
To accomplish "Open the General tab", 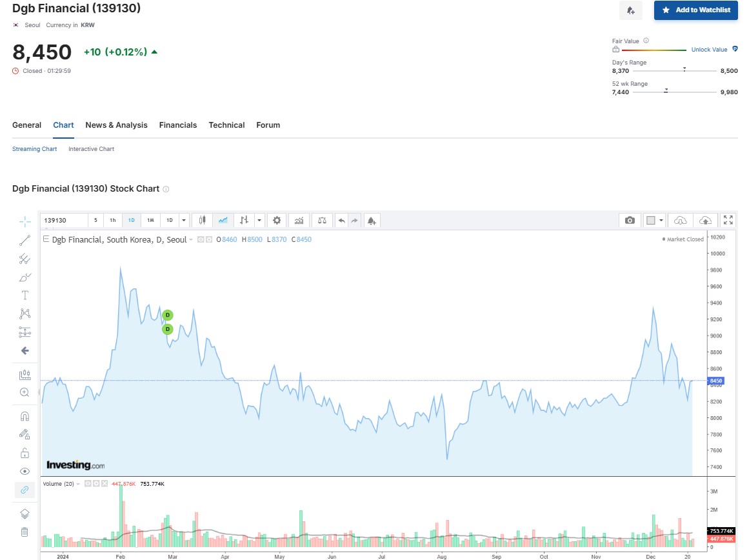I will click(26, 125).
